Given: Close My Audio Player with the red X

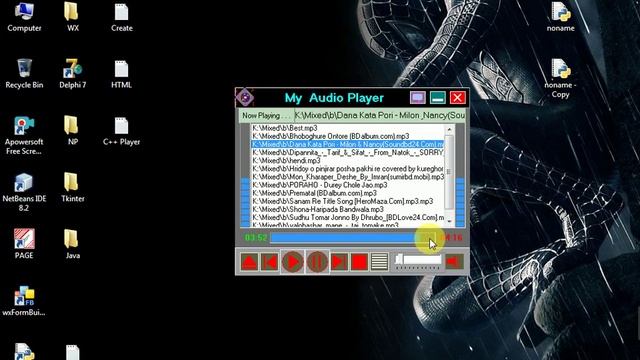Looking at the screenshot, I should tap(458, 98).
